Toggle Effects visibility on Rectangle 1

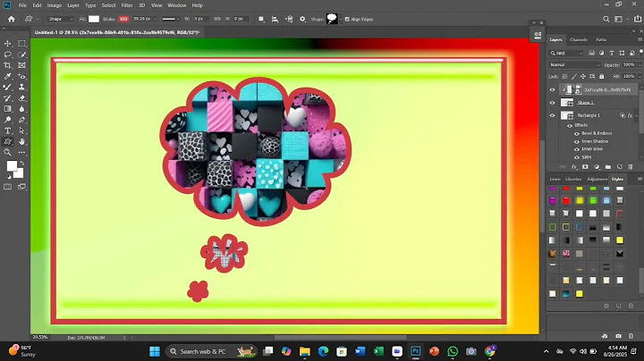[570, 125]
